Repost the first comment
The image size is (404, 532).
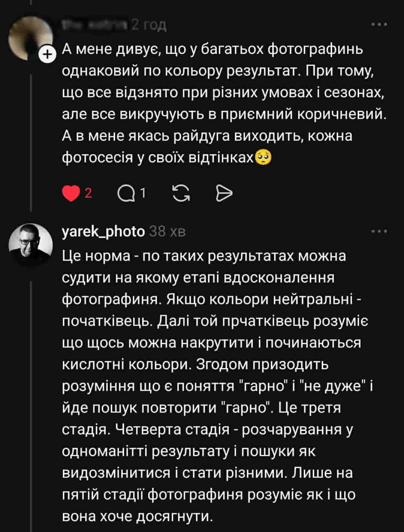[x=181, y=193]
